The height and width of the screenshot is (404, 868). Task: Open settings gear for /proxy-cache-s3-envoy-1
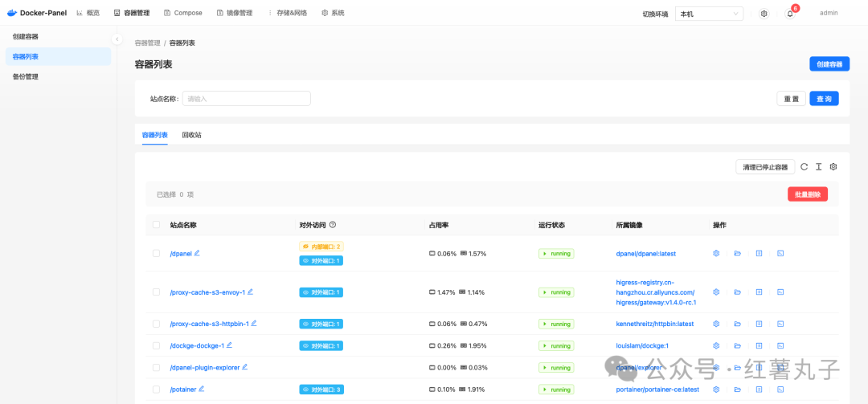tap(716, 292)
